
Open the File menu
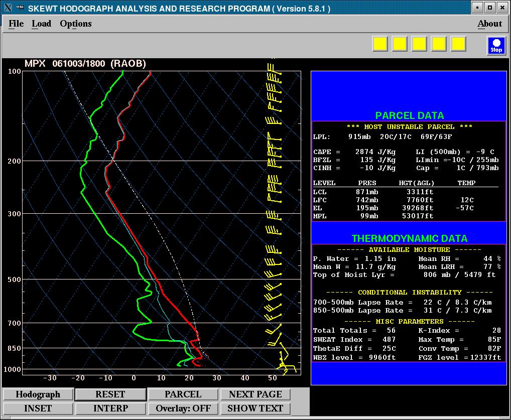(16, 24)
